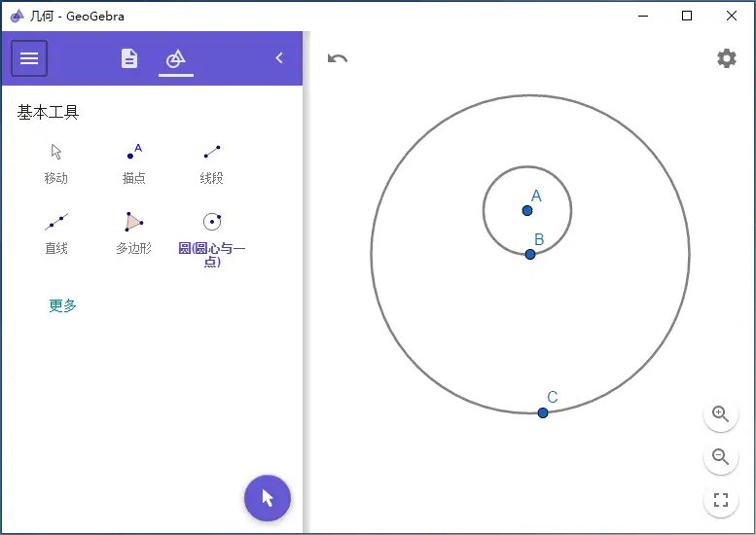Screen dimensions: 756x535
Task: Zoom in on the graphics view
Action: tap(721, 414)
